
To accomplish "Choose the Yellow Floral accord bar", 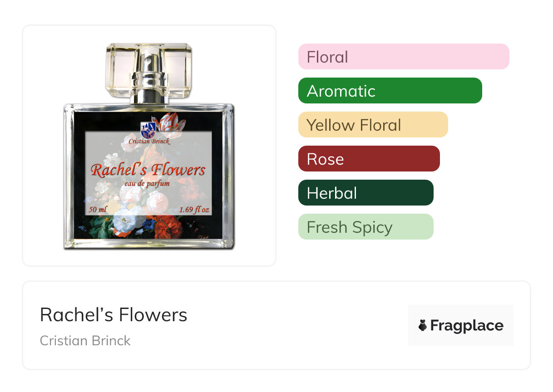I will (373, 125).
